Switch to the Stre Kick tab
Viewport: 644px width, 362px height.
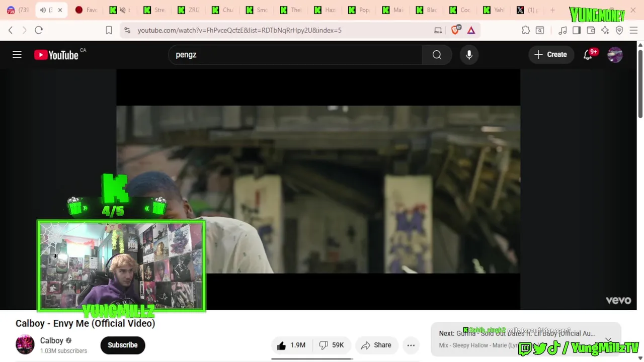point(155,10)
